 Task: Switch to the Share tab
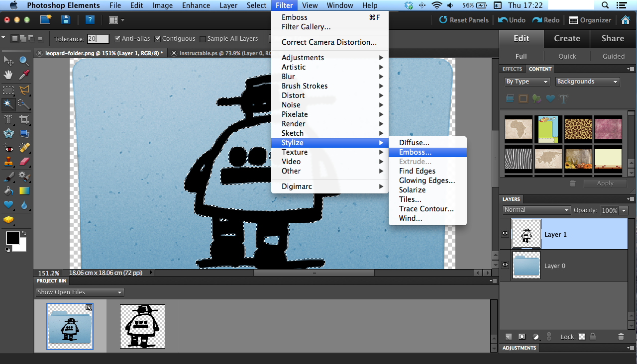613,38
